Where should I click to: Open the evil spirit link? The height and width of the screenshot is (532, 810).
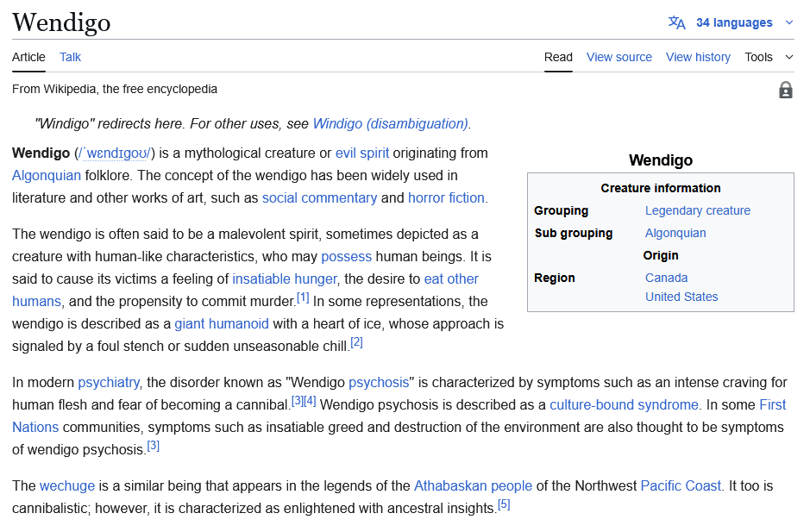(x=362, y=153)
